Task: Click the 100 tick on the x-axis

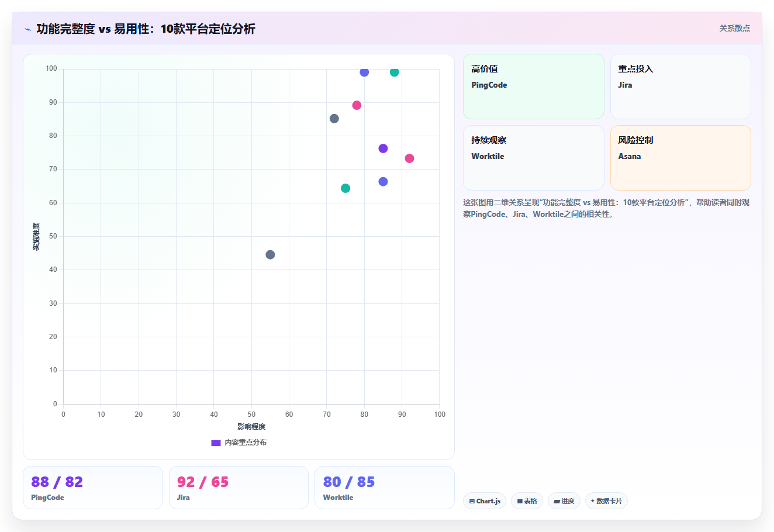Action: 440,414
